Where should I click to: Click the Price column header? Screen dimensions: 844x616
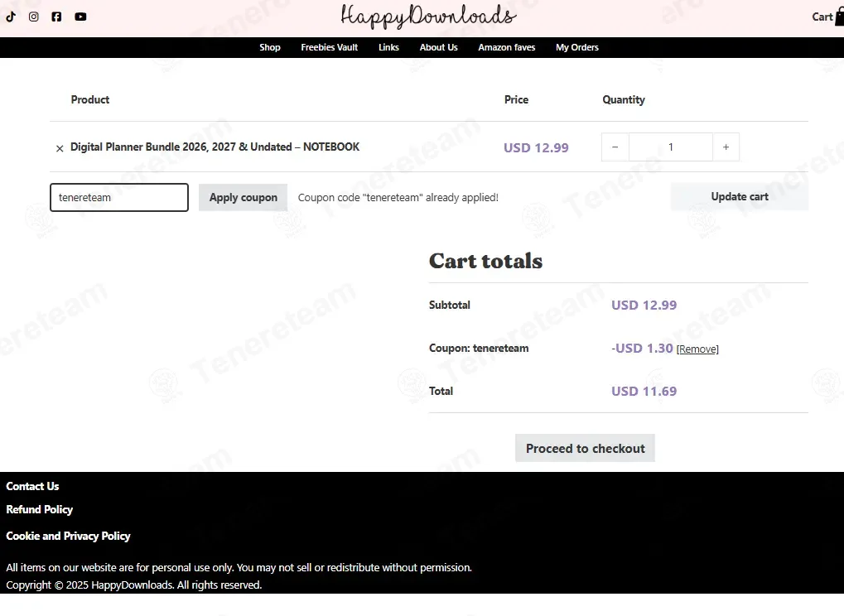tap(516, 99)
